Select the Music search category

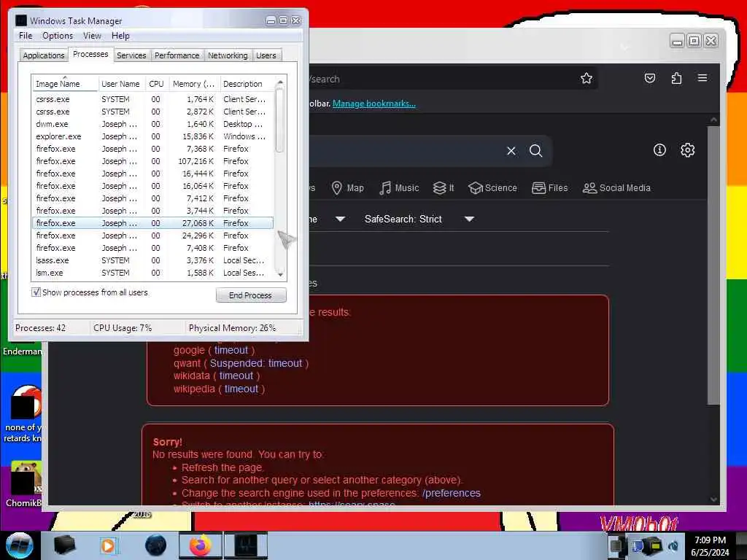(x=399, y=188)
